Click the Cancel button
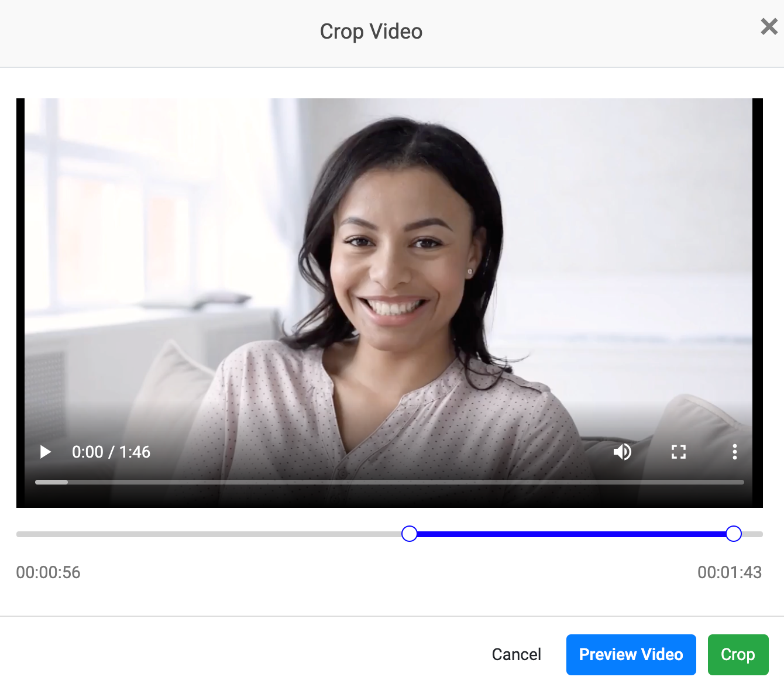Image resolution: width=784 pixels, height=687 pixels. 517,654
